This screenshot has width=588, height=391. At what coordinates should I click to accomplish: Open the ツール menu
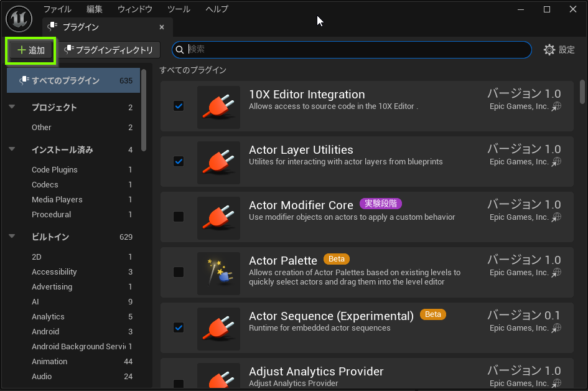pos(179,9)
